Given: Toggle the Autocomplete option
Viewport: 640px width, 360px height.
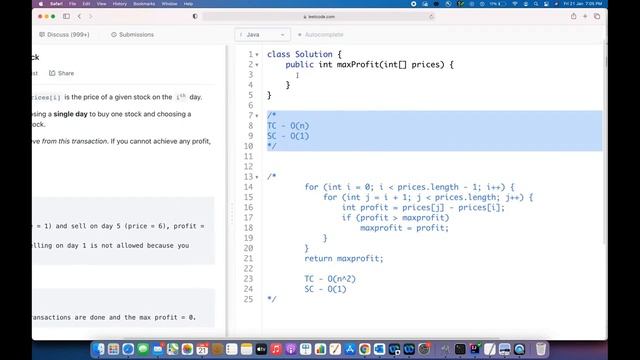Looking at the screenshot, I should pos(320,35).
